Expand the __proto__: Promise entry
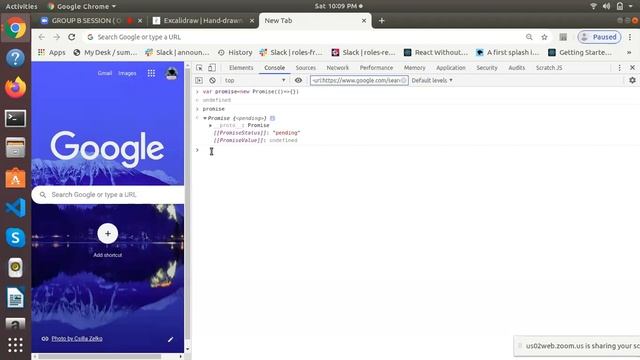This screenshot has width=640, height=360. [211, 126]
